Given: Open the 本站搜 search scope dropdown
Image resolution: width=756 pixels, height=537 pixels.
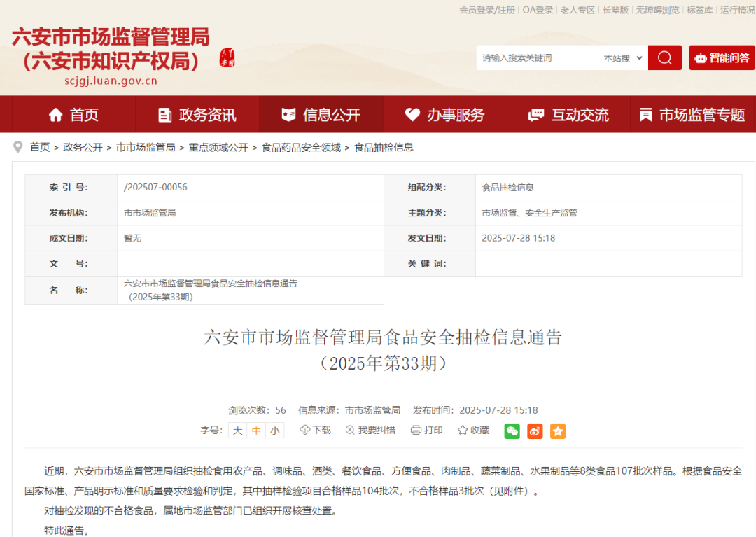Looking at the screenshot, I should pyautogui.click(x=622, y=58).
